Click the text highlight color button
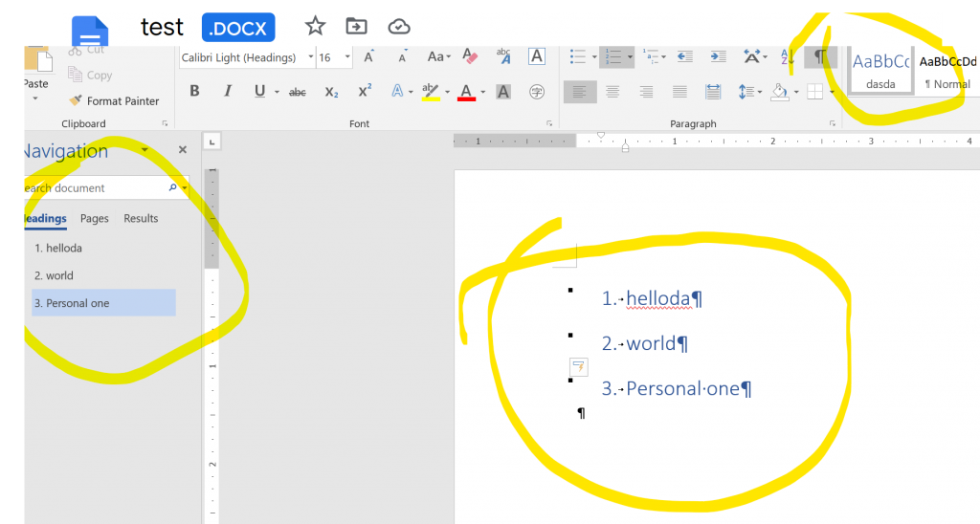 [x=430, y=92]
